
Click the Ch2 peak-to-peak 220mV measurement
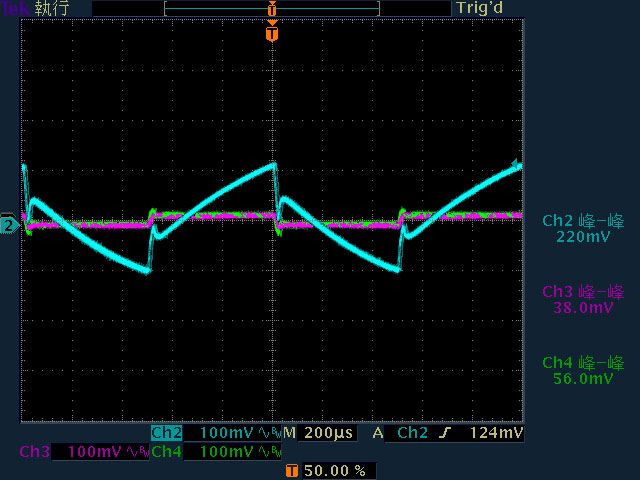(583, 229)
